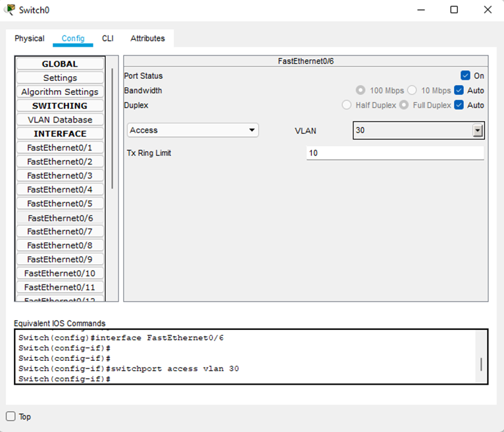Click the Equivalent IOS Commands label
504x432 pixels.
[59, 323]
